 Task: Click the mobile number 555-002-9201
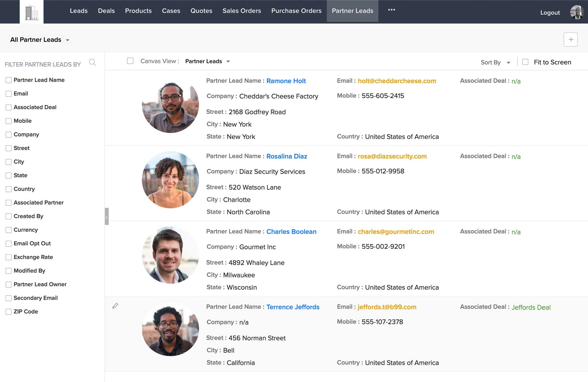[x=383, y=247]
